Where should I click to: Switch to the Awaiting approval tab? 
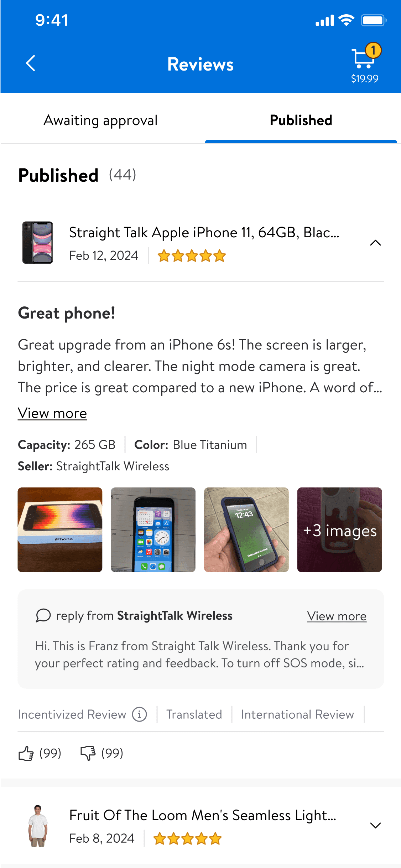point(100,120)
